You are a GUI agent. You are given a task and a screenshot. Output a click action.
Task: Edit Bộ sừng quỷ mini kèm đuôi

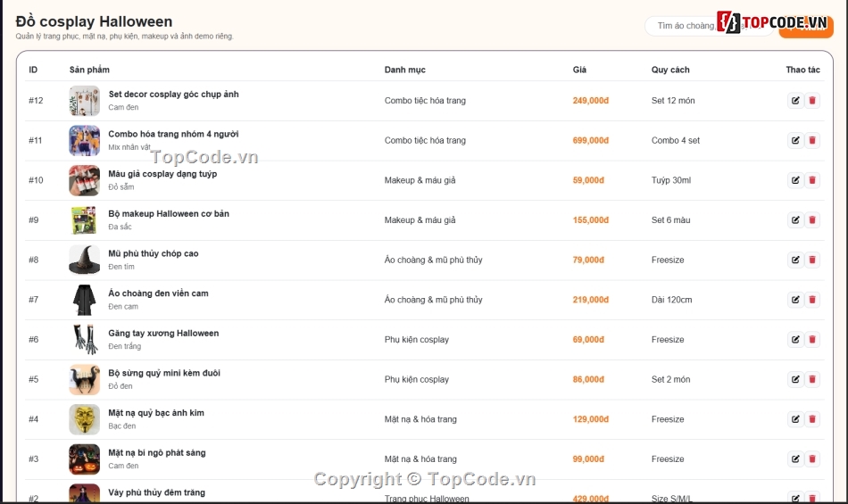[795, 379]
